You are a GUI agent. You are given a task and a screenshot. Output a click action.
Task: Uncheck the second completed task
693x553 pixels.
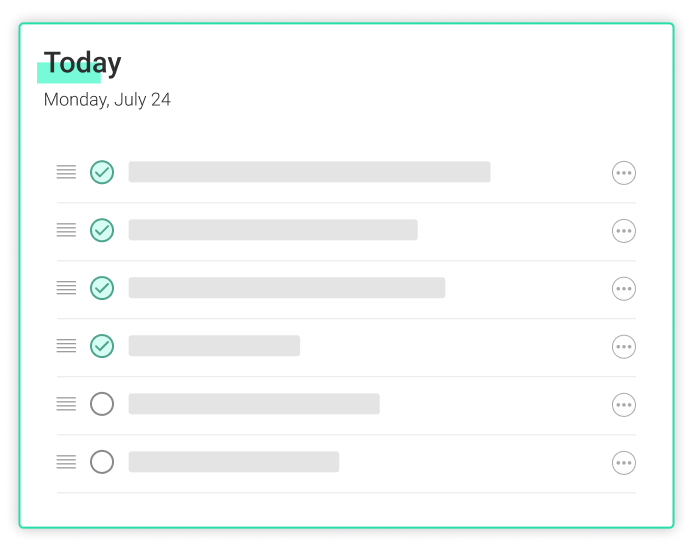(x=102, y=230)
